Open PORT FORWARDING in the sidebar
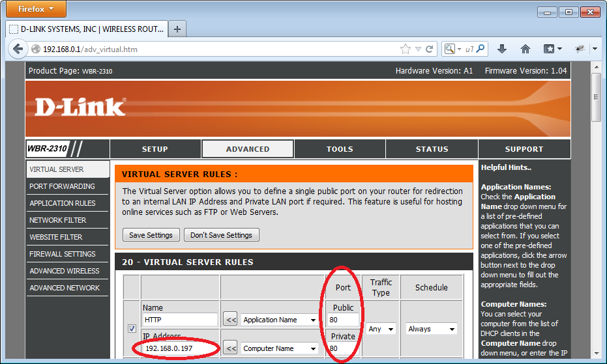607x364 pixels. 67,186
